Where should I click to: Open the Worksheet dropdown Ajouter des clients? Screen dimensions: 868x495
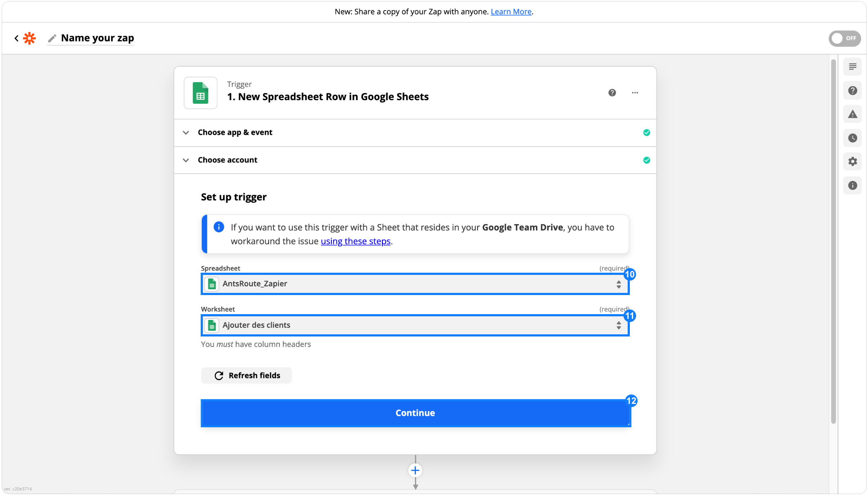[415, 325]
